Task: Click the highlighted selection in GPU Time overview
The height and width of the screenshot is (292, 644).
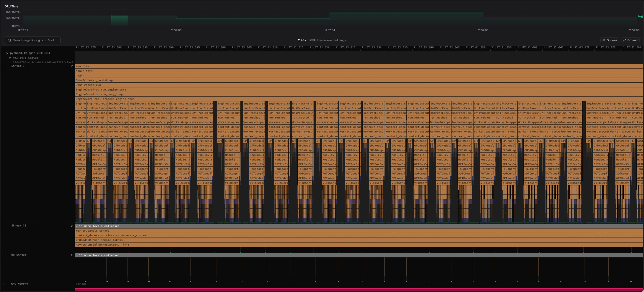Action: coord(120,18)
